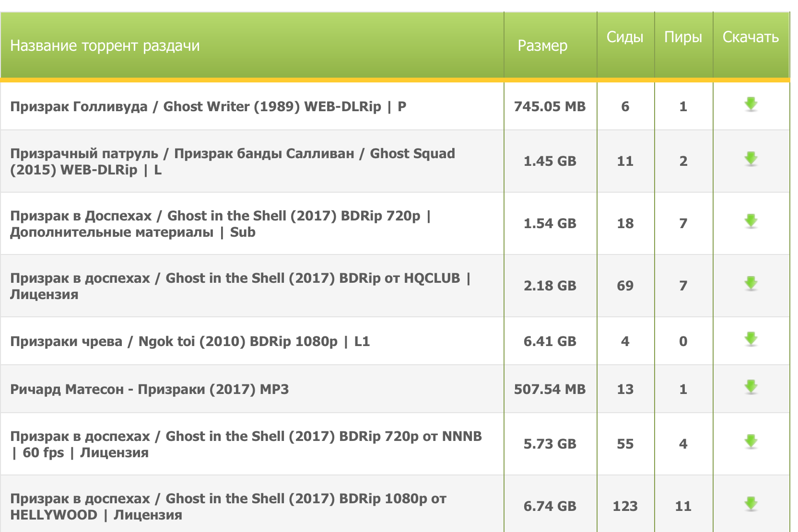
Task: Select the size value 2.18 GB
Action: click(550, 286)
